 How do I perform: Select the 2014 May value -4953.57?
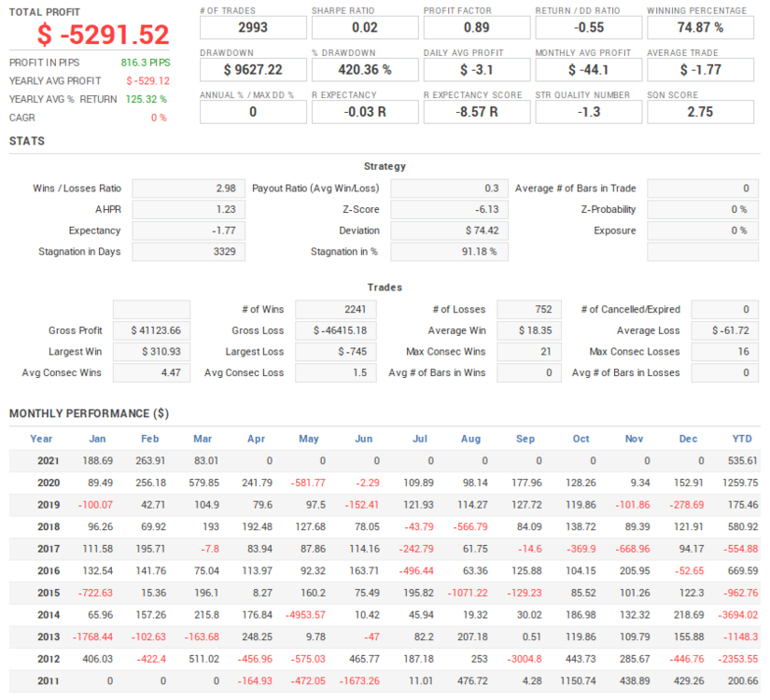tap(305, 615)
